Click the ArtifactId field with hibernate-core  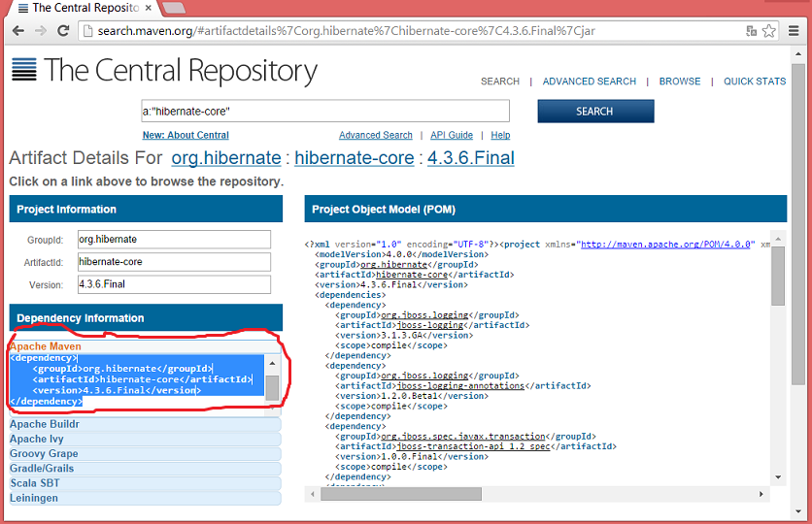[174, 262]
